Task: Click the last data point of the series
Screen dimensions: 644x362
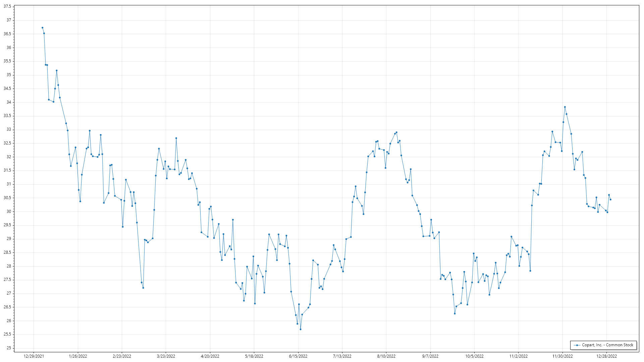Action: (610, 200)
